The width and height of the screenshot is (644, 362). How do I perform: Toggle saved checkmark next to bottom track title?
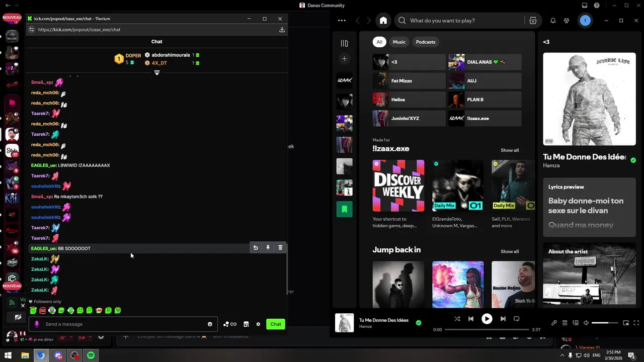(x=419, y=323)
